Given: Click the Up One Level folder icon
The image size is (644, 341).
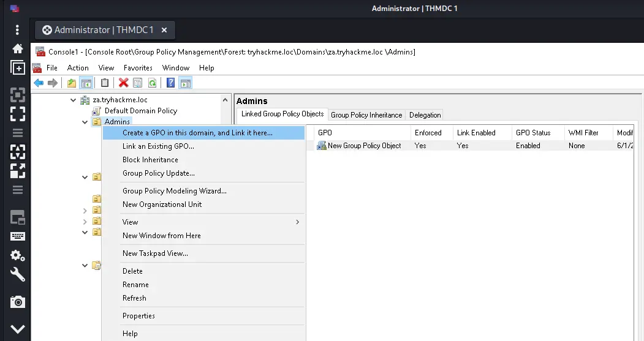Looking at the screenshot, I should tap(72, 83).
